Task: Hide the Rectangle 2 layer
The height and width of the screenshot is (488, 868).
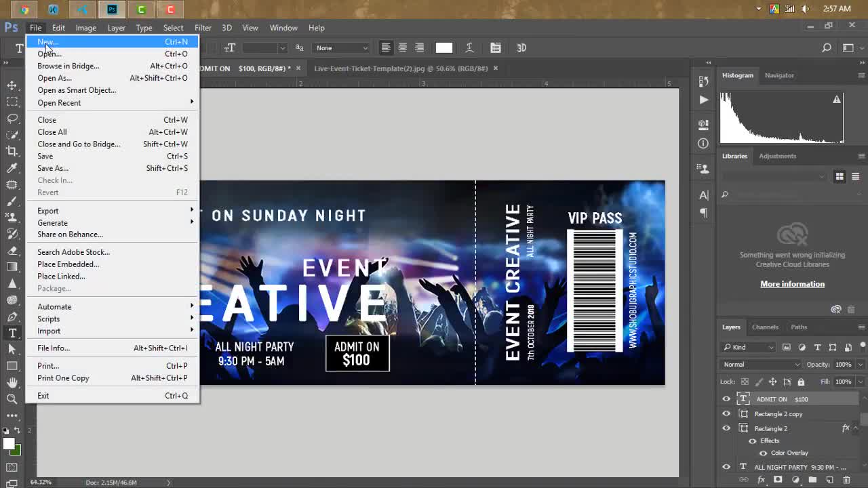Action: point(726,428)
